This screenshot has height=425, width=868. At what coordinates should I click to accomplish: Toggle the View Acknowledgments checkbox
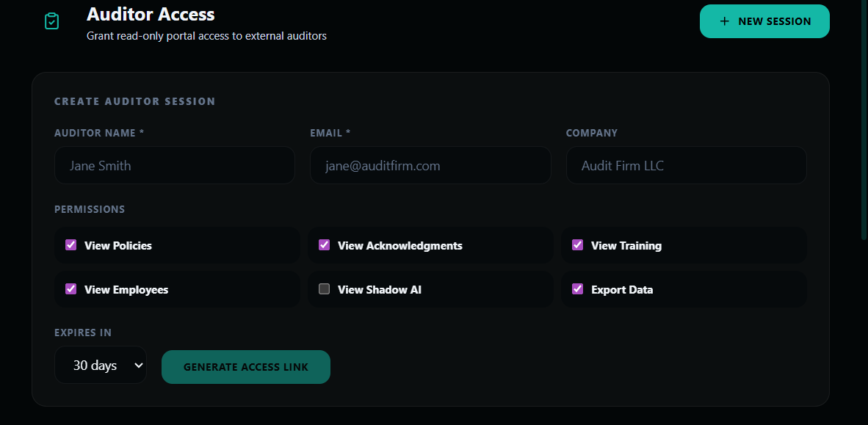325,244
